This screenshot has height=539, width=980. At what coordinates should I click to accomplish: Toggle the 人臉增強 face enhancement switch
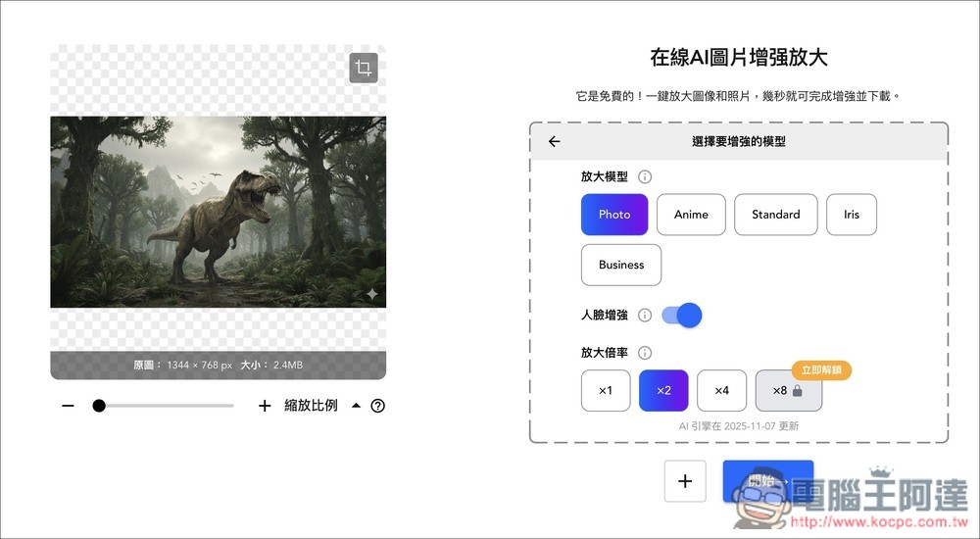click(682, 316)
